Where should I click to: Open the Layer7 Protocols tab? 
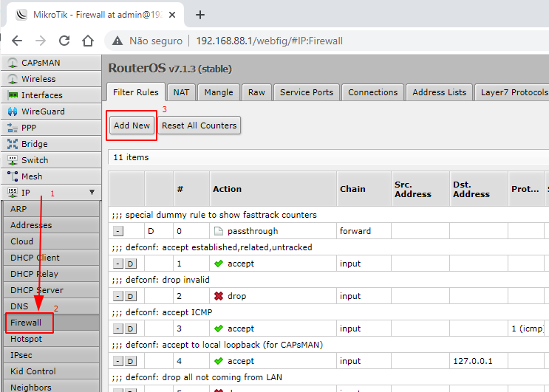pyautogui.click(x=512, y=92)
